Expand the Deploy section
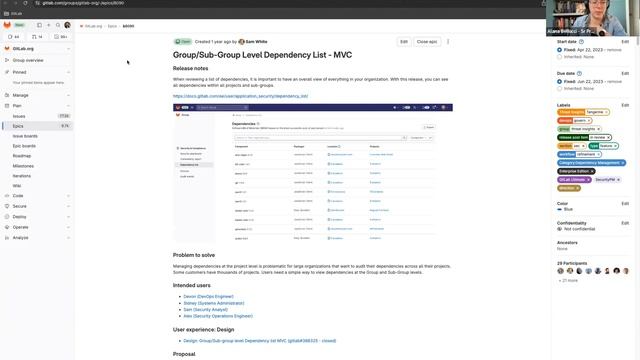 (x=37, y=217)
